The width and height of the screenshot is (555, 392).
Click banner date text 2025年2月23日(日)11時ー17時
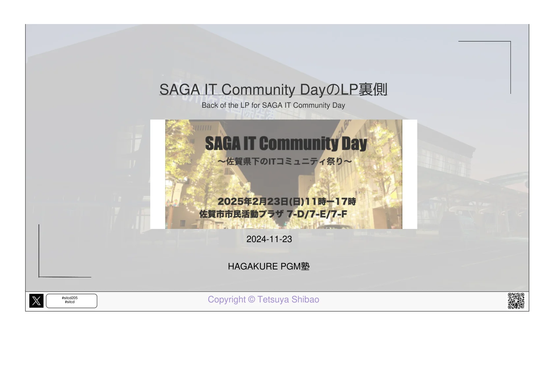pos(287,201)
